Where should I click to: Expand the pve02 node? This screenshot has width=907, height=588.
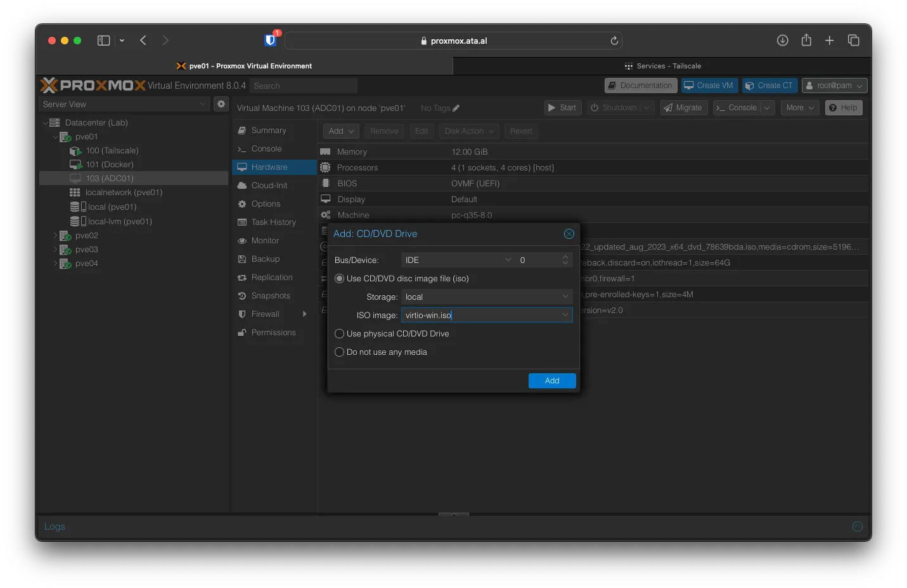pyautogui.click(x=55, y=236)
